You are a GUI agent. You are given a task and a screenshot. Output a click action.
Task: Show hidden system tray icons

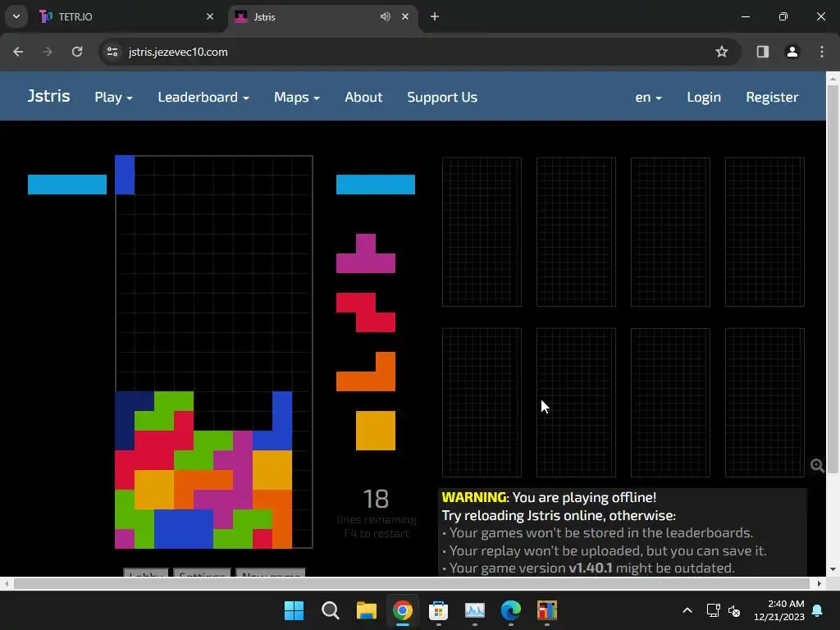pyautogui.click(x=687, y=610)
